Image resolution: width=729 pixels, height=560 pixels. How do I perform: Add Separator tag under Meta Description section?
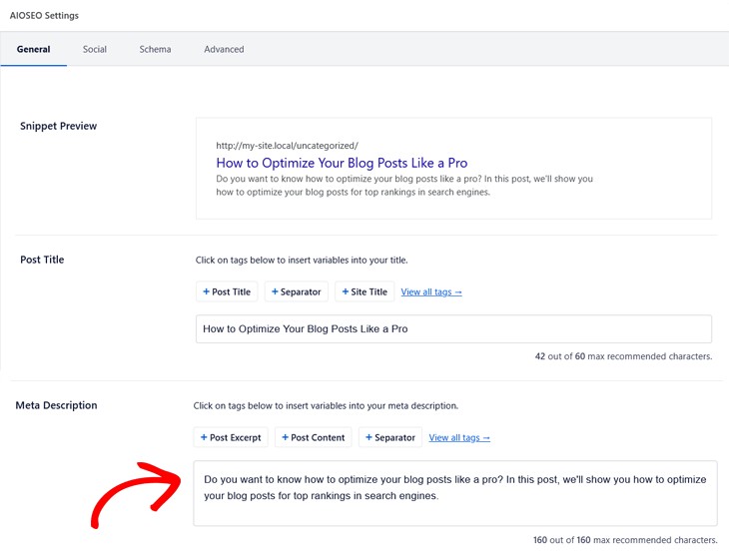coord(390,437)
